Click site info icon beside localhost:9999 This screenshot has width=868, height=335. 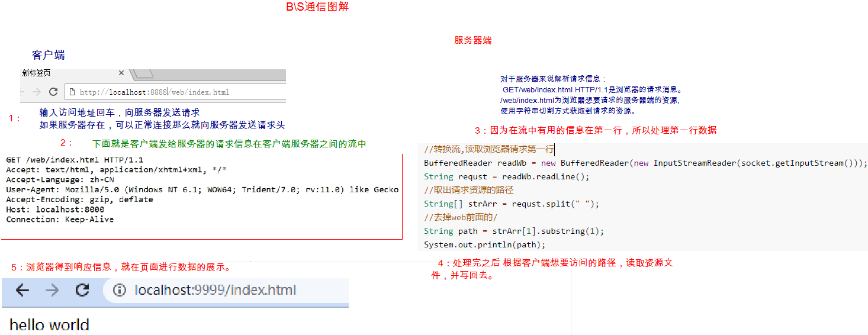tap(120, 291)
